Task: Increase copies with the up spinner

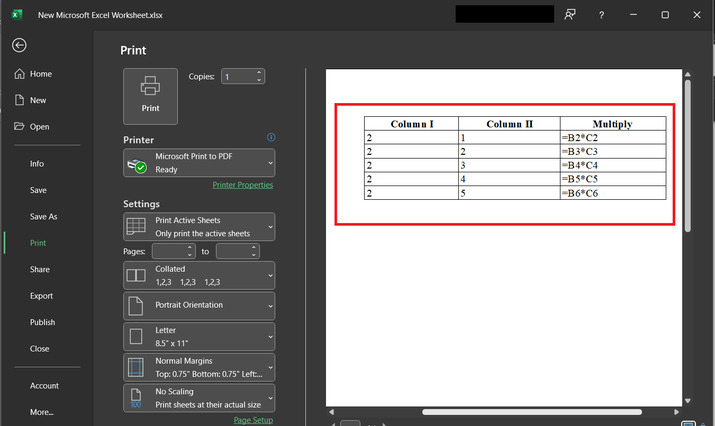Action: click(x=259, y=73)
